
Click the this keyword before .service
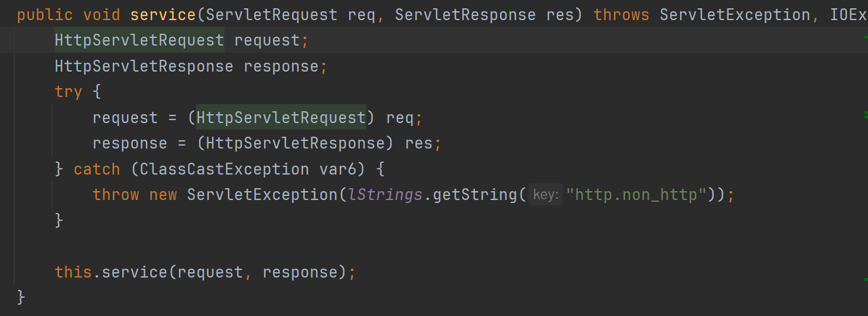(x=73, y=272)
